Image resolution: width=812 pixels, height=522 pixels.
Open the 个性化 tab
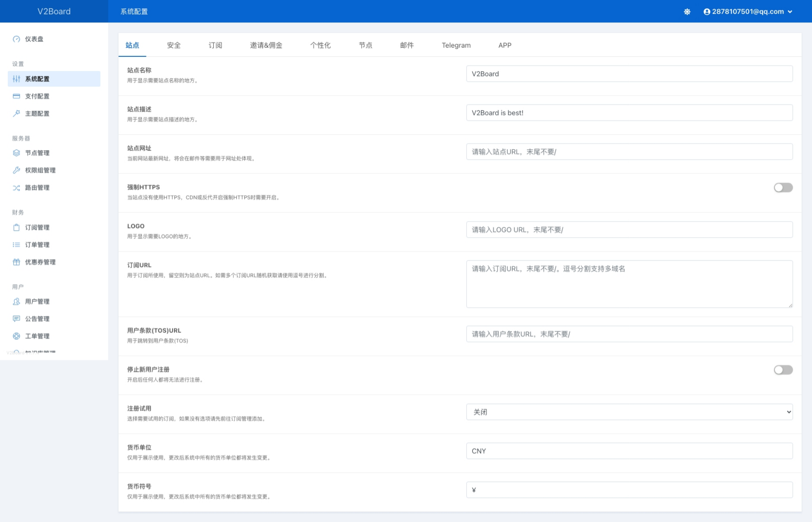pos(320,45)
